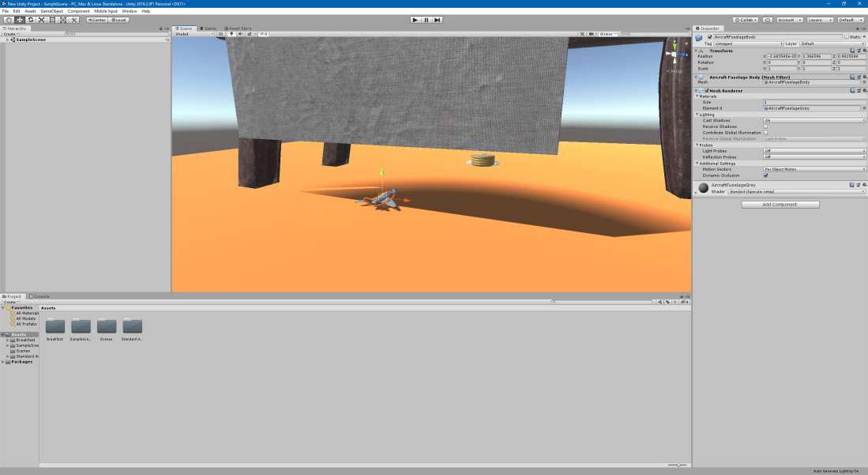Select the Scale tool
This screenshot has width=868, height=475.
(41, 20)
